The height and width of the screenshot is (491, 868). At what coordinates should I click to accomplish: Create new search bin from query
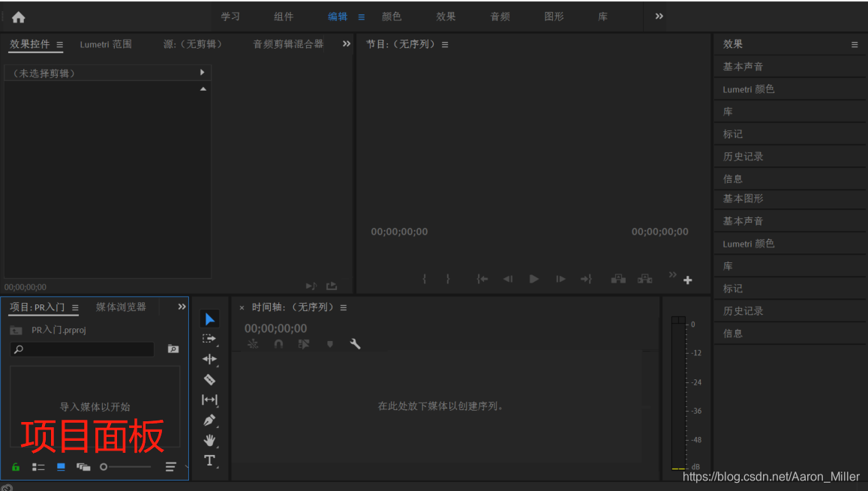click(173, 349)
